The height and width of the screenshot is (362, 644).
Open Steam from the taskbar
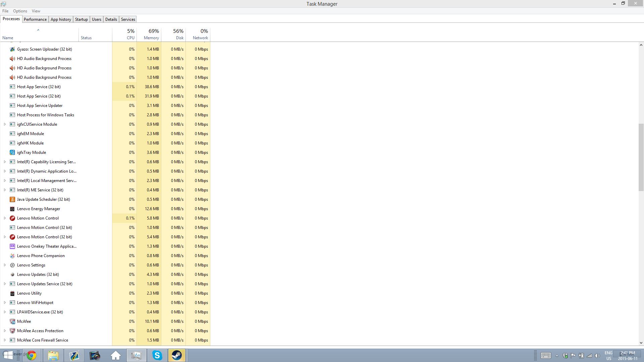tap(176, 355)
